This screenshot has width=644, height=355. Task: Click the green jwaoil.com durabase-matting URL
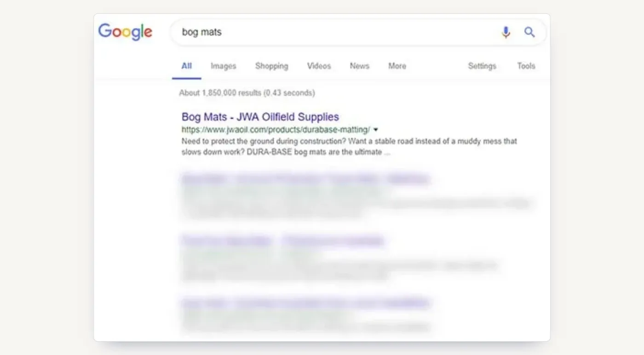tap(276, 130)
